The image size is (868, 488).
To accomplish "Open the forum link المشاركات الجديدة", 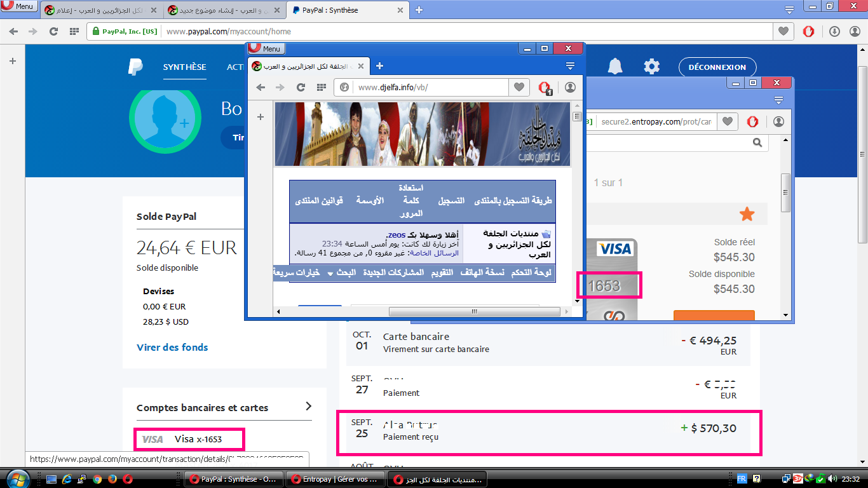I will [x=393, y=273].
